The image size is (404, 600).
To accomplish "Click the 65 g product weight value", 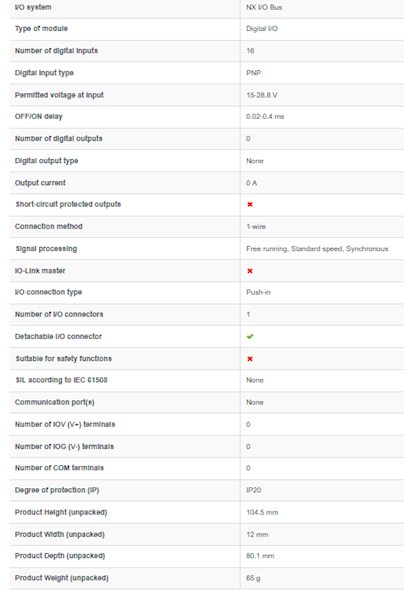I will point(253,578).
